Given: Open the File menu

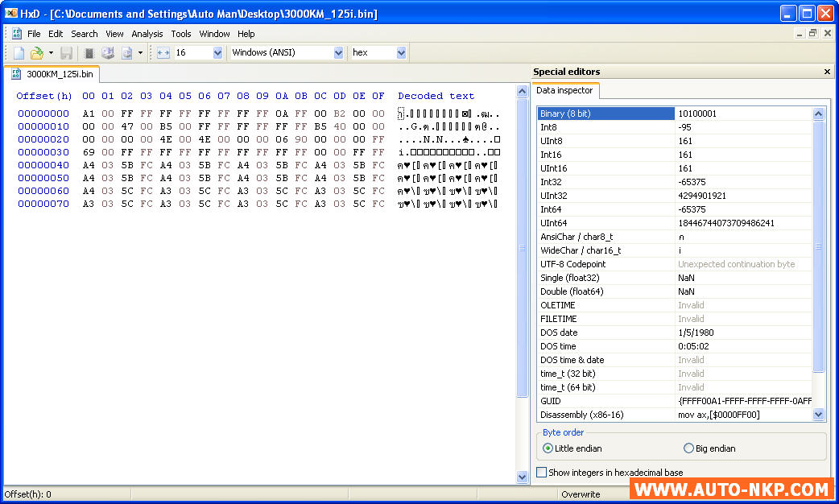Looking at the screenshot, I should [x=34, y=34].
